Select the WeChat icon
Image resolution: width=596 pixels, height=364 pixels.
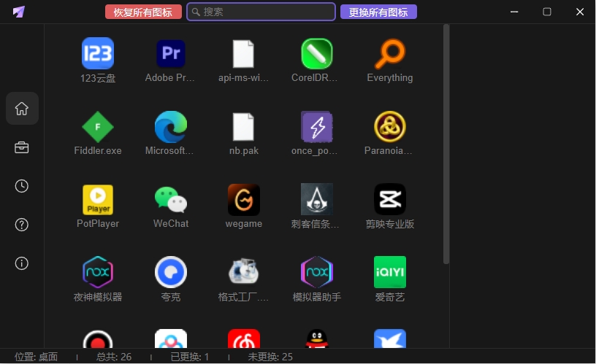click(171, 199)
